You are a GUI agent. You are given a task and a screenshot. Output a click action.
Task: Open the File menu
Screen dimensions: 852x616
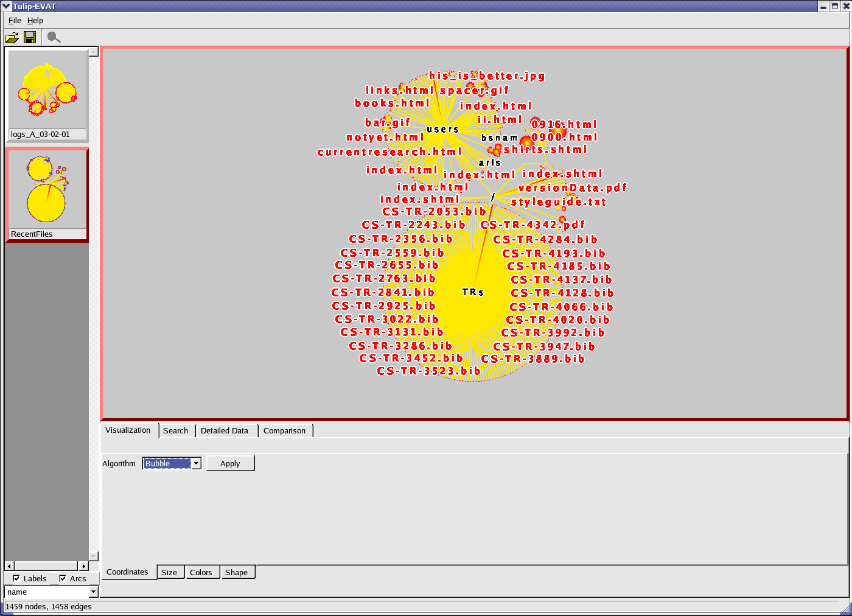click(x=15, y=21)
